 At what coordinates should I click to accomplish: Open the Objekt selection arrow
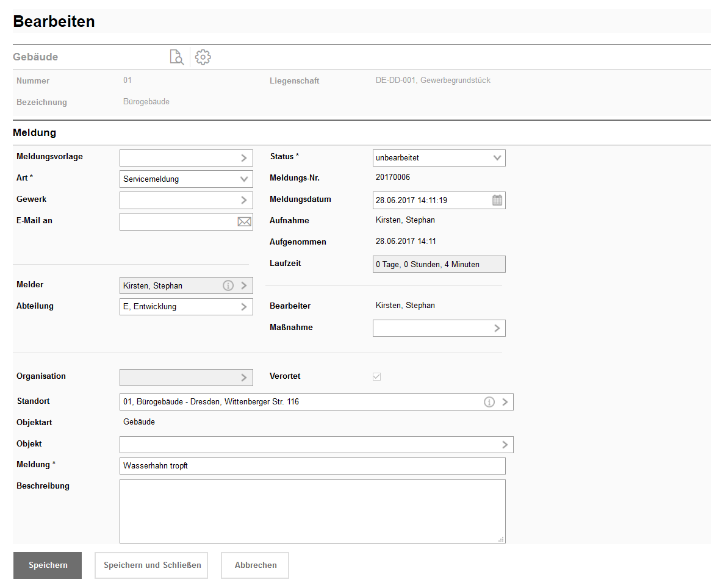[x=505, y=445]
